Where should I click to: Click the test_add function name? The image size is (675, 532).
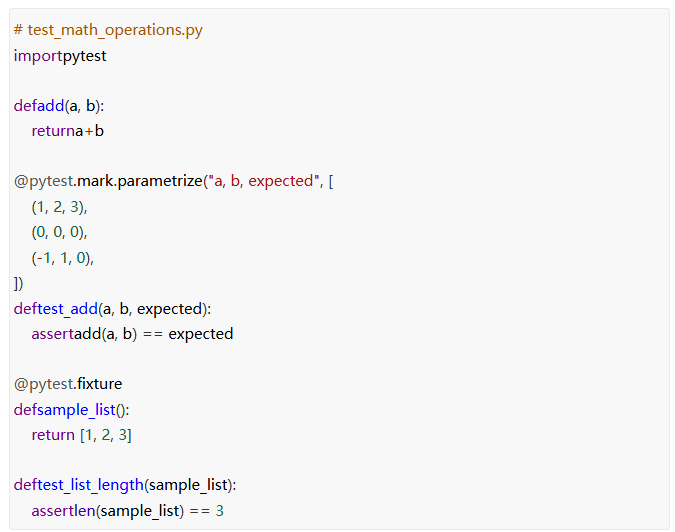[x=68, y=308]
